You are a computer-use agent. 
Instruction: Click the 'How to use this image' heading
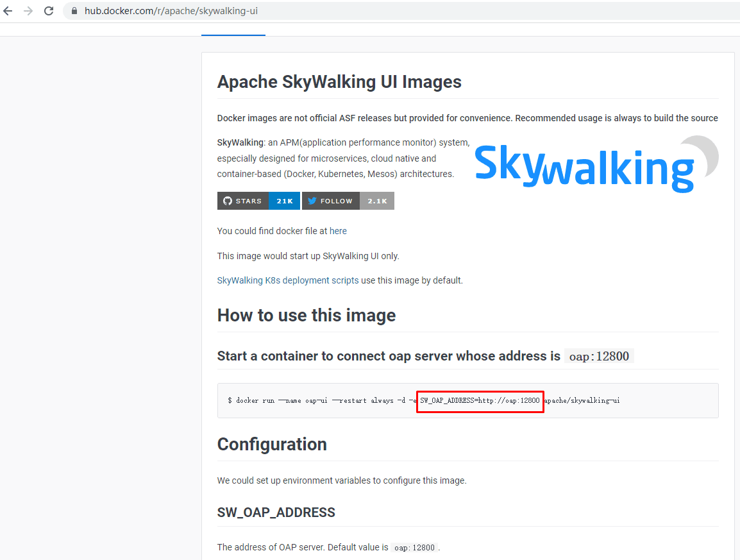click(x=307, y=316)
